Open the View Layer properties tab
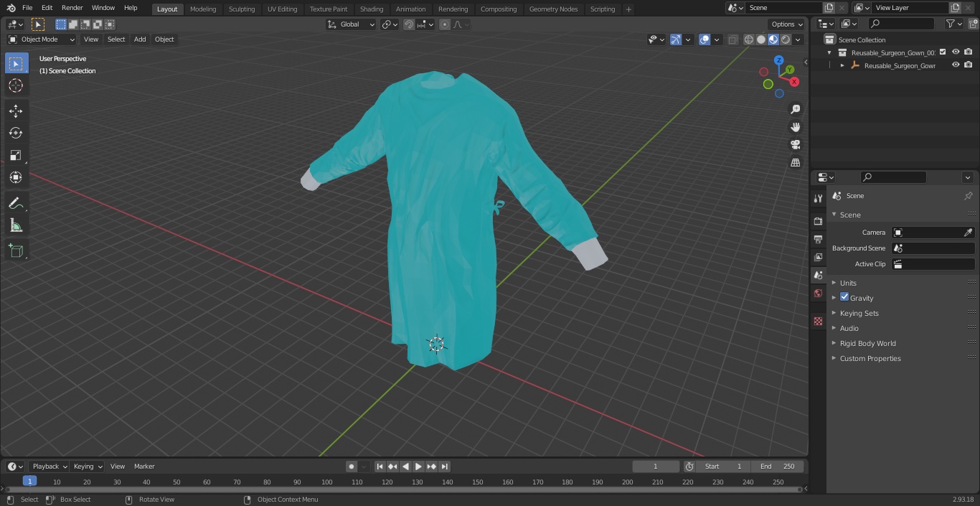This screenshot has width=980, height=506. (818, 257)
